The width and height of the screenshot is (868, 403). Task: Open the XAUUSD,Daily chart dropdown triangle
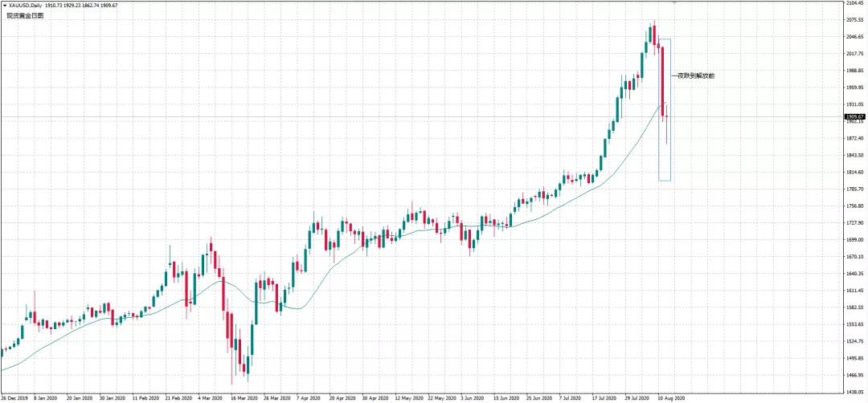5,5
